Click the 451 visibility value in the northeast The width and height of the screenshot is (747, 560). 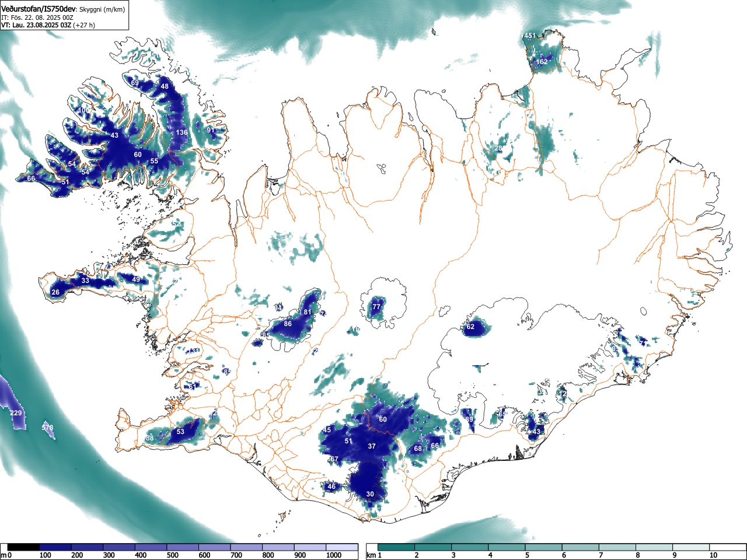pyautogui.click(x=529, y=36)
